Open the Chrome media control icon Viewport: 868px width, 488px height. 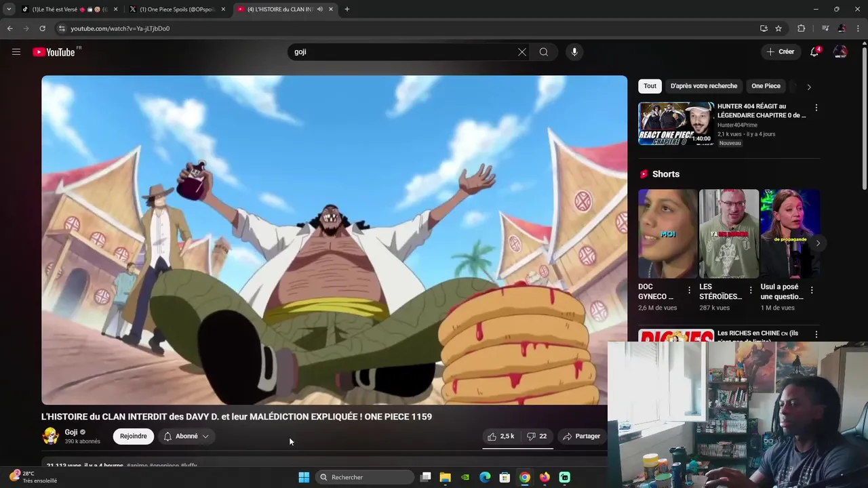825,28
